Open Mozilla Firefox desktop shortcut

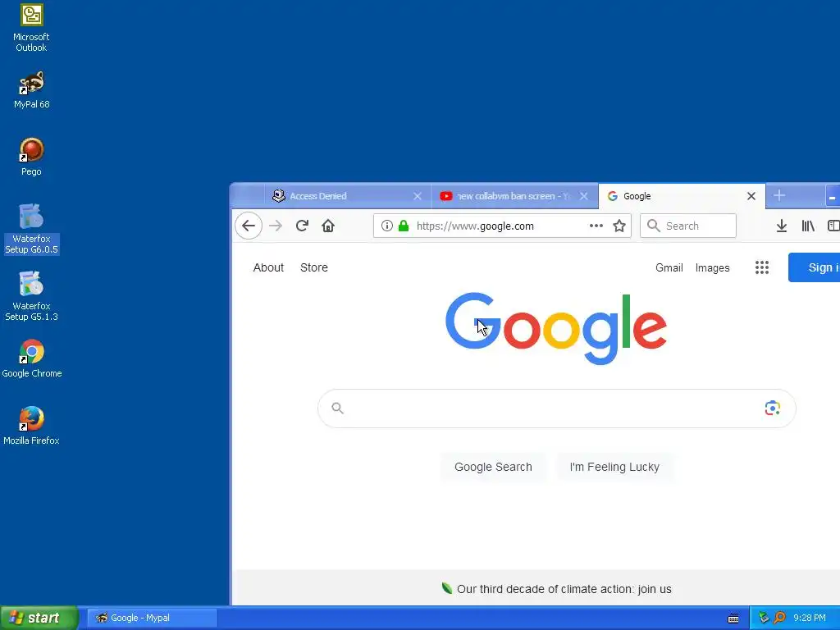(x=31, y=426)
